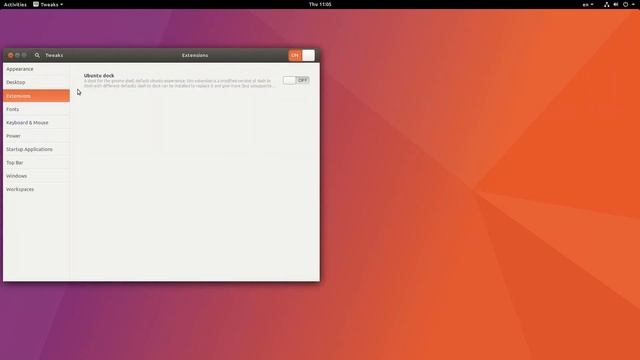Toggle the Ubuntu dock extension switch
This screenshot has width=640, height=360.
coord(296,80)
